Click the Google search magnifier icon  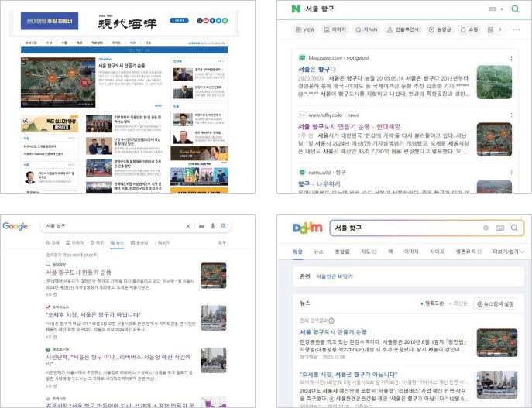[x=224, y=226]
